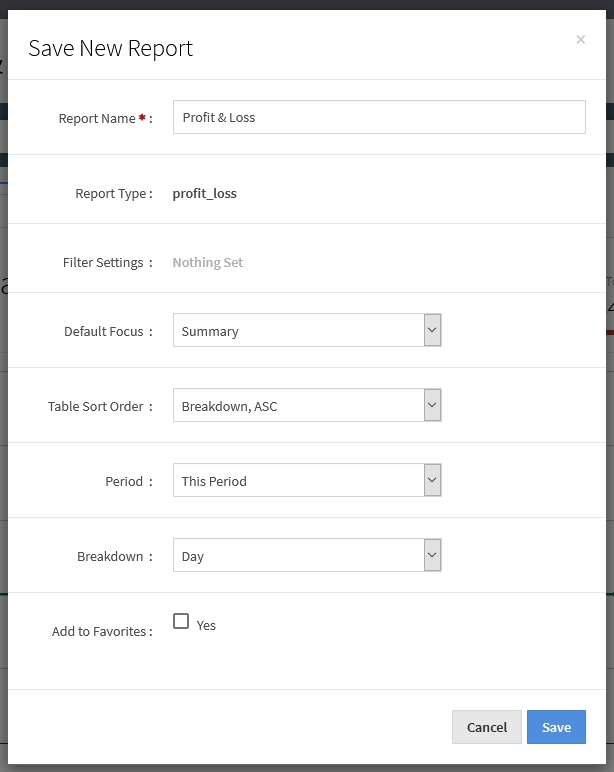Click the Filter Settings label
This screenshot has width=614, height=772.
103,262
